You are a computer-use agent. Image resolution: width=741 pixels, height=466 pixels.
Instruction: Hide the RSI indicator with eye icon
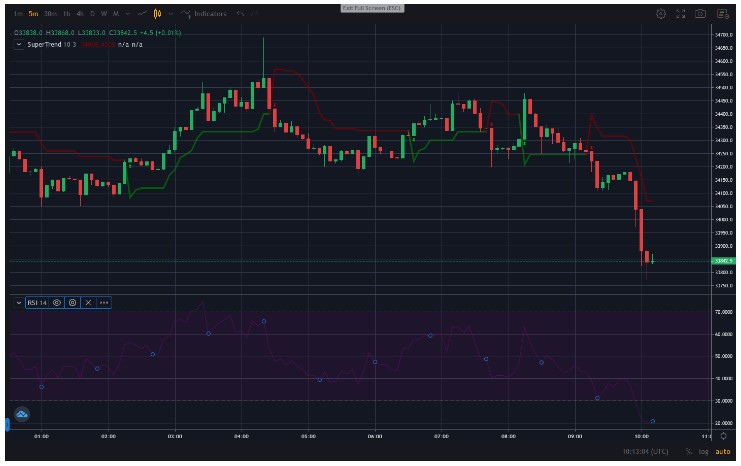57,302
